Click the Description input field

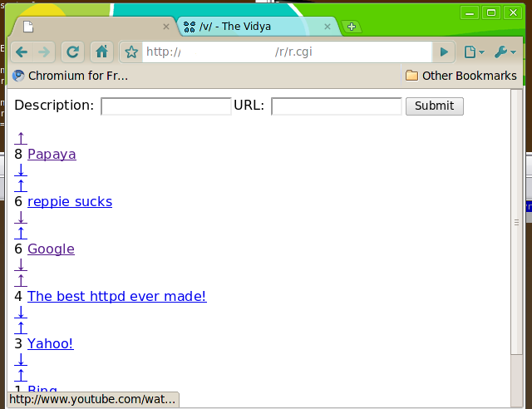166,106
